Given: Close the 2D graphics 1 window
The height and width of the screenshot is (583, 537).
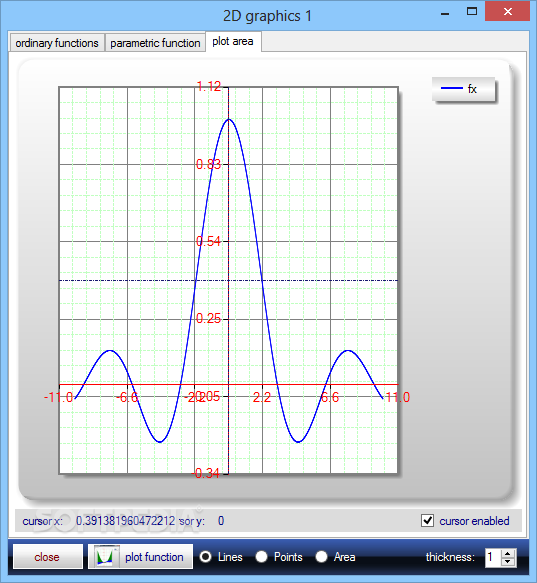Looking at the screenshot, I should point(508,12).
